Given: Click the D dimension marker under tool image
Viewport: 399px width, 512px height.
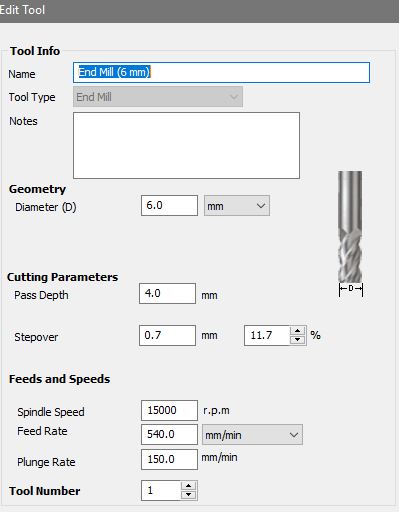Looking at the screenshot, I should pyautogui.click(x=351, y=289).
